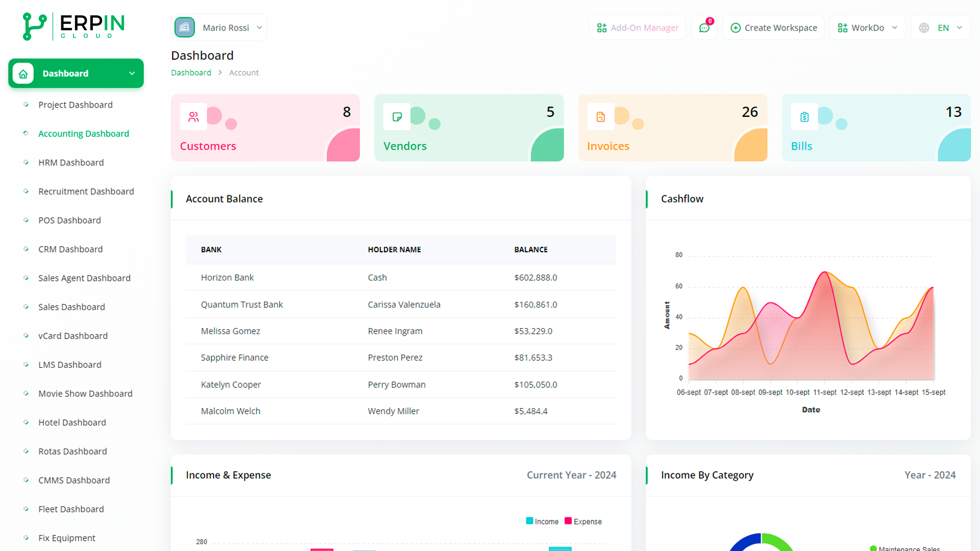Click the chat notification badge
The height and width of the screenshot is (551, 980).
(x=710, y=21)
